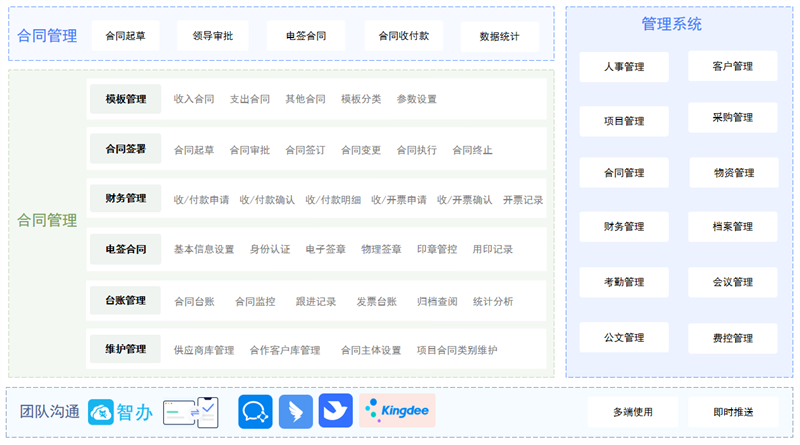Open the 收/付款申请 link
The height and width of the screenshot is (445, 800).
201,200
